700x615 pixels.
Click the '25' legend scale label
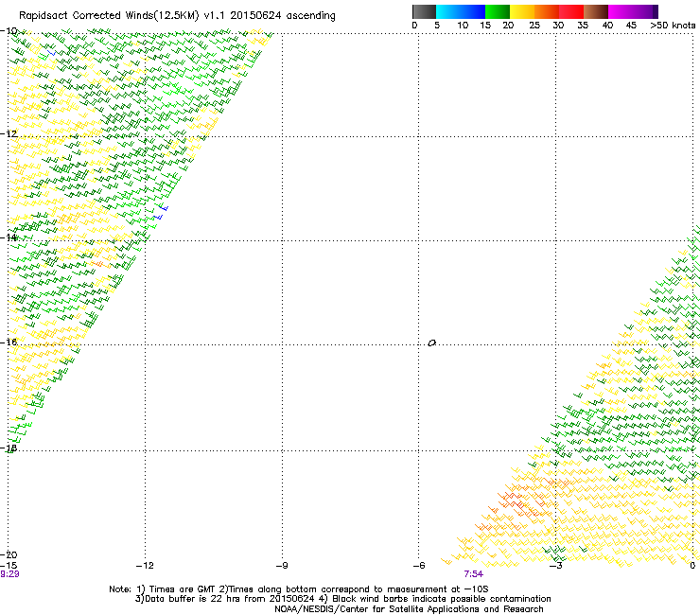pos(534,26)
